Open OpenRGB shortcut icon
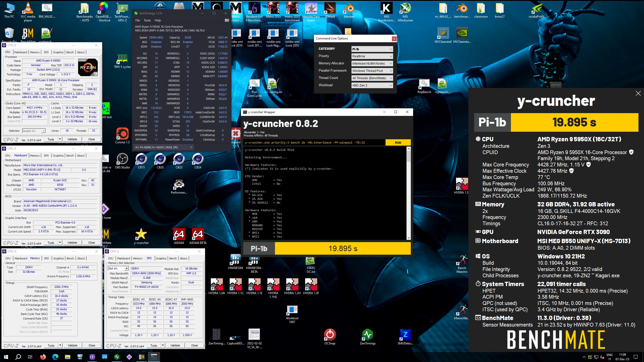This screenshot has height=362, width=644. tap(103, 12)
